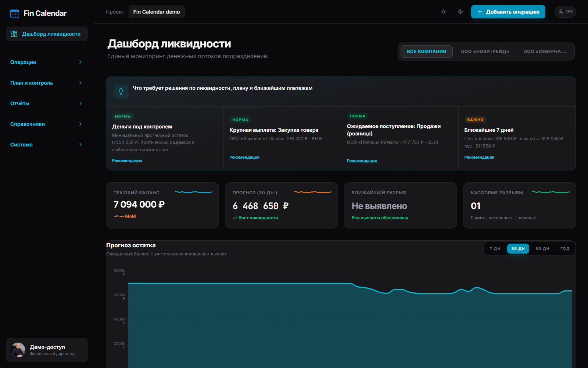Toggle light theme with sun icon

[444, 12]
